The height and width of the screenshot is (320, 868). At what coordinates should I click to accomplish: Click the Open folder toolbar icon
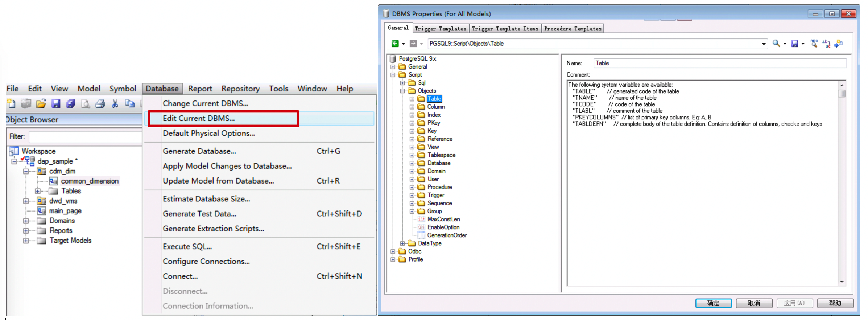click(x=41, y=104)
